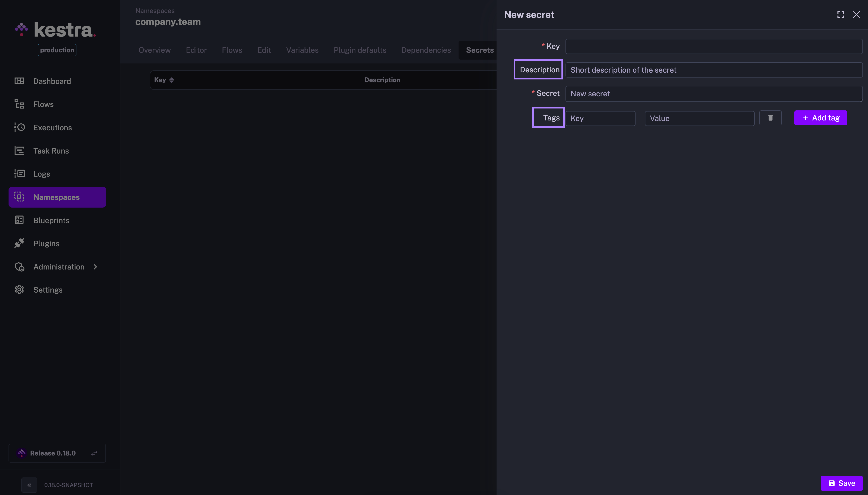Expand the Administration submenu
The image size is (868, 495).
click(x=95, y=267)
